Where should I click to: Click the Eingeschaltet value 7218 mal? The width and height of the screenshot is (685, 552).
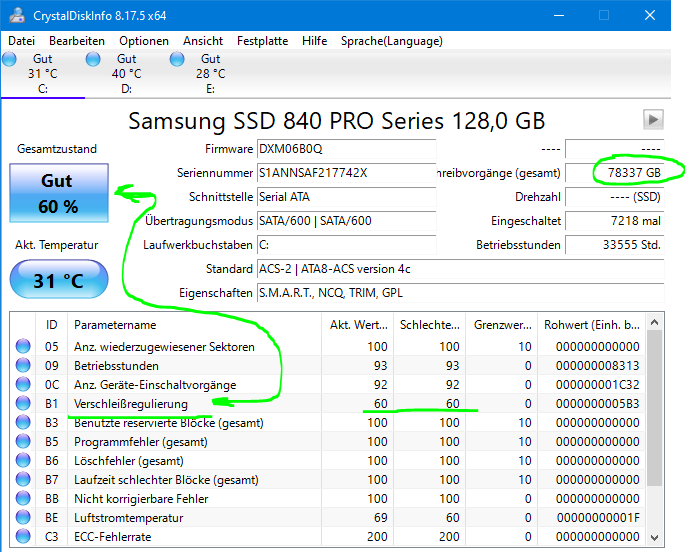[x=615, y=221]
